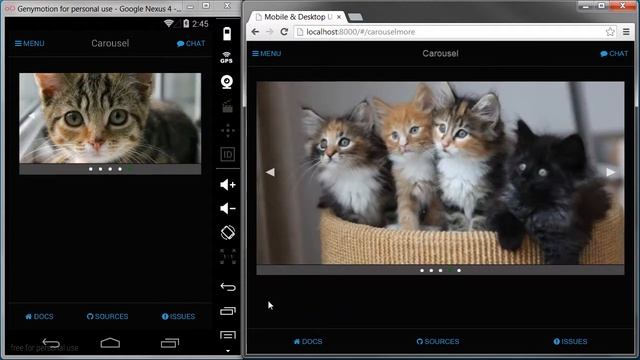The image size is (640, 360).
Task: Open MENU in the emulator app
Action: click(x=29, y=43)
